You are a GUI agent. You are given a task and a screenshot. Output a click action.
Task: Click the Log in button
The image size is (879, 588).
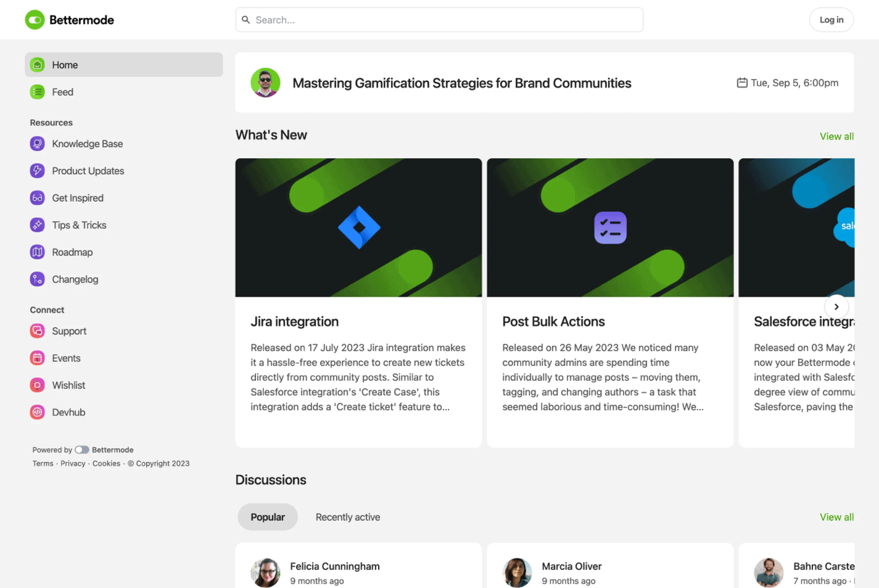(831, 20)
